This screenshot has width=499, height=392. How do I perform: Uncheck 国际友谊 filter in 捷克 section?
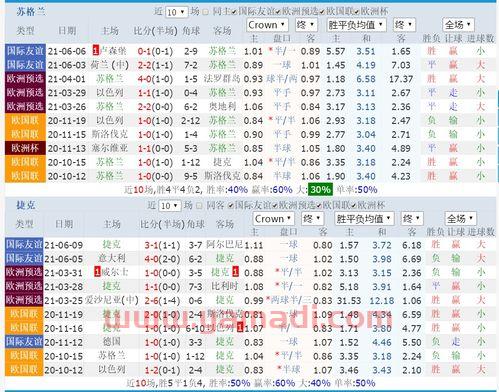pos(231,206)
